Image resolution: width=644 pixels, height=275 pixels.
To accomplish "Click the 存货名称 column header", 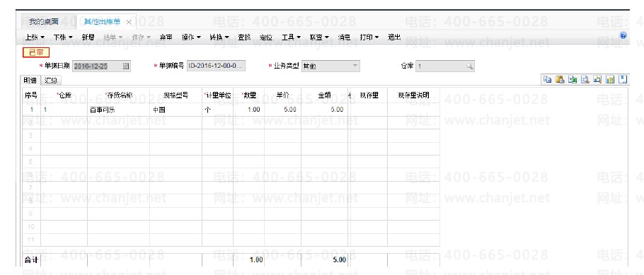I will [118, 95].
